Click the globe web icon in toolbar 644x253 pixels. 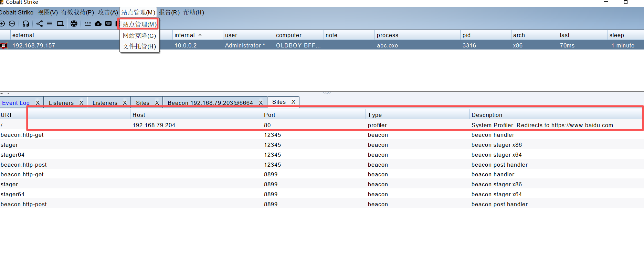tap(74, 23)
